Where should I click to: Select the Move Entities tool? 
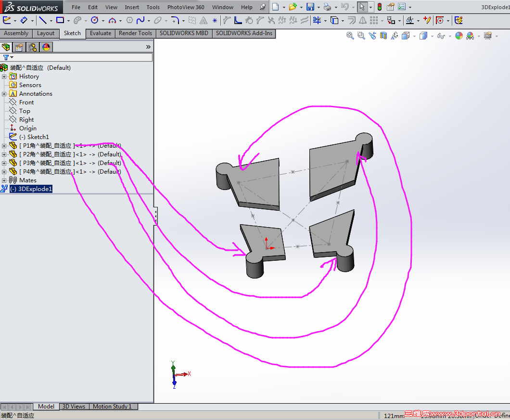pyautogui.click(x=391, y=21)
